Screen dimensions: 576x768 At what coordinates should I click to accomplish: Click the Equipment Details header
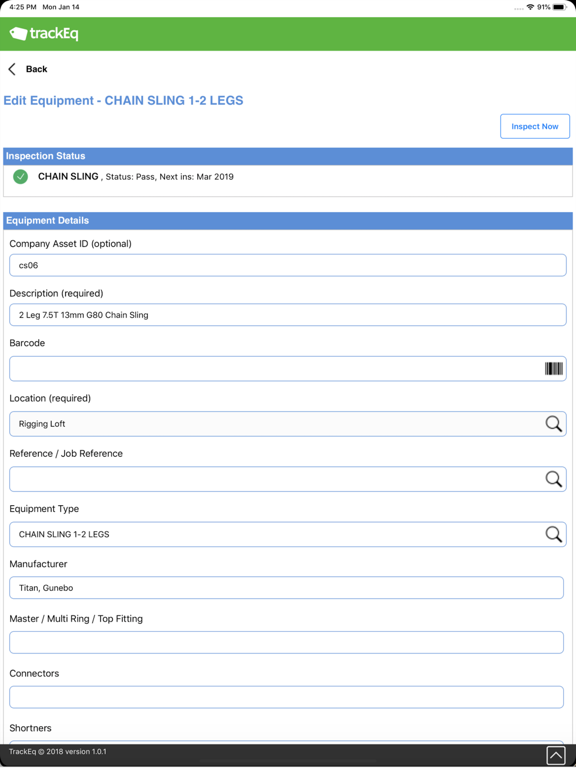point(288,220)
